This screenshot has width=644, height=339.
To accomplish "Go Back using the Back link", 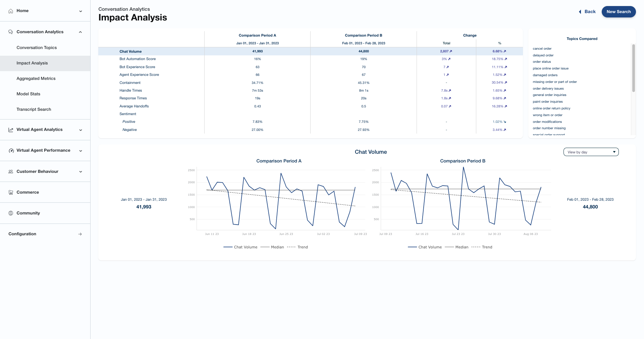I will click(587, 12).
